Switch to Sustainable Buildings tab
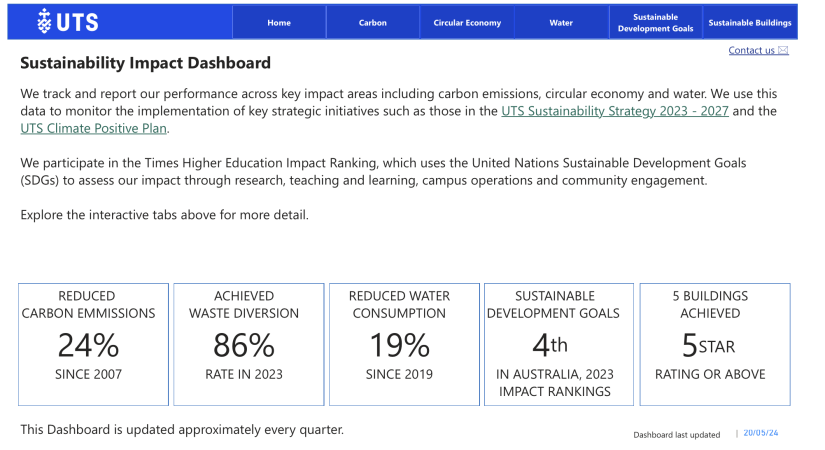This screenshot has width=825, height=450. pyautogui.click(x=749, y=23)
